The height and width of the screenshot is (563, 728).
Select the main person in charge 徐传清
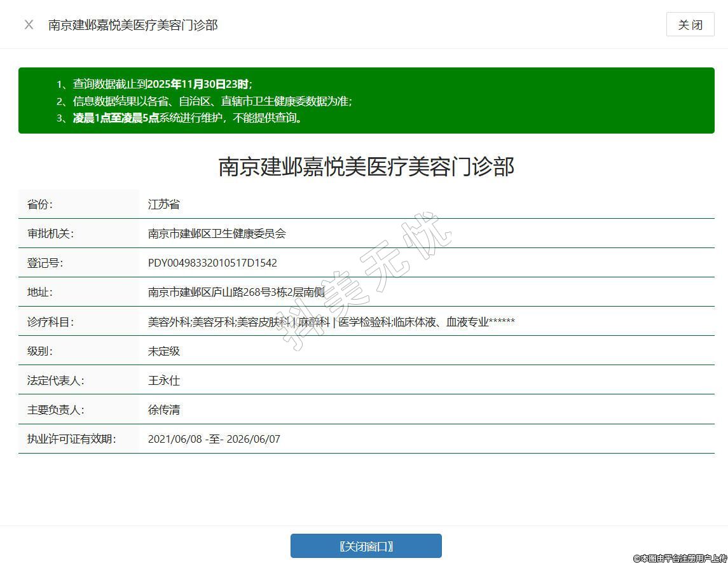(x=163, y=410)
